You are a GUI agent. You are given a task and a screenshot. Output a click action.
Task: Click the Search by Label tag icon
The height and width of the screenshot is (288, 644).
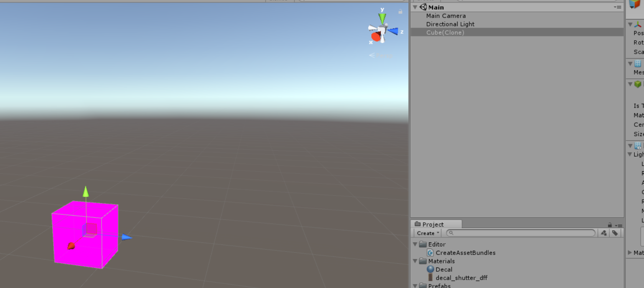click(x=615, y=233)
